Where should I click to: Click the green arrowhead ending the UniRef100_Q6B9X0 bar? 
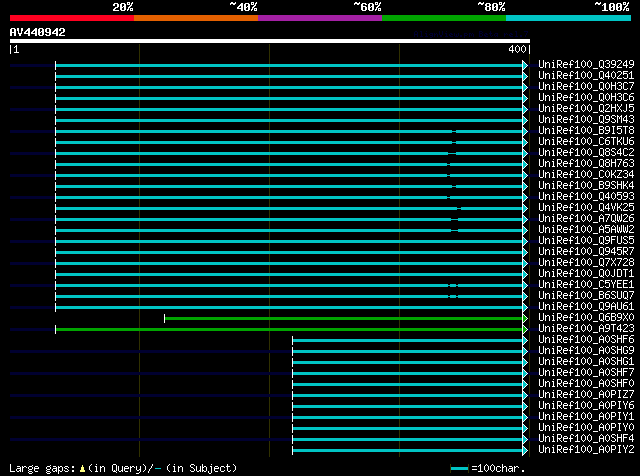pyautogui.click(x=525, y=318)
